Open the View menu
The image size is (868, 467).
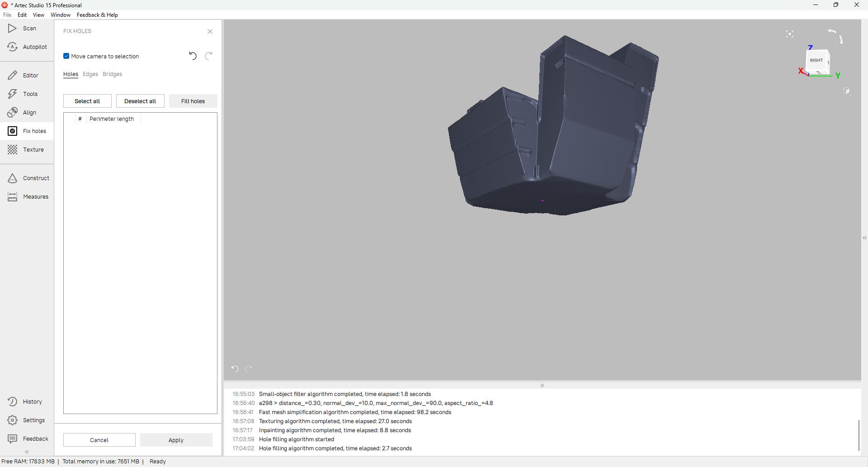tap(38, 15)
